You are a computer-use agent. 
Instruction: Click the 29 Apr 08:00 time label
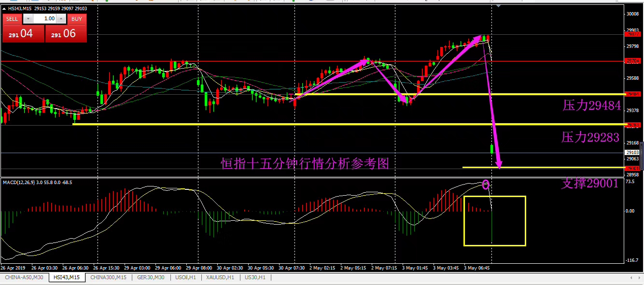point(199,267)
